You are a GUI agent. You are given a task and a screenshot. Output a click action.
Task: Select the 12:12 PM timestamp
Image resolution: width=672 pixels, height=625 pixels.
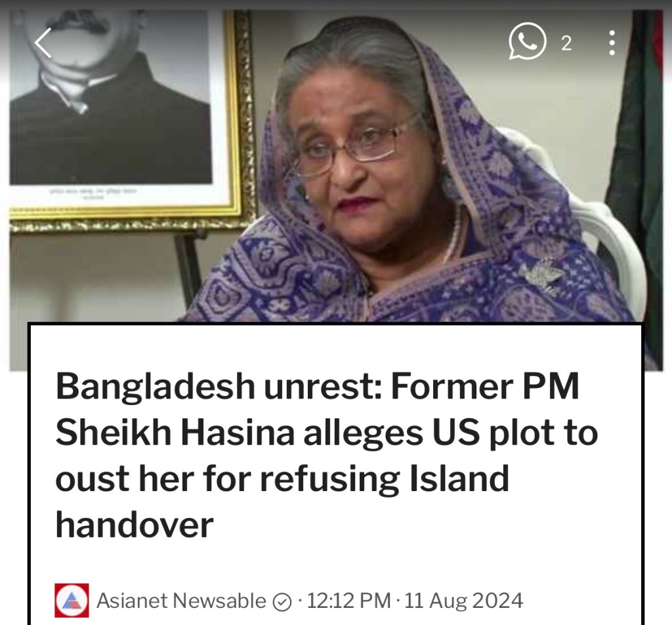[349, 600]
